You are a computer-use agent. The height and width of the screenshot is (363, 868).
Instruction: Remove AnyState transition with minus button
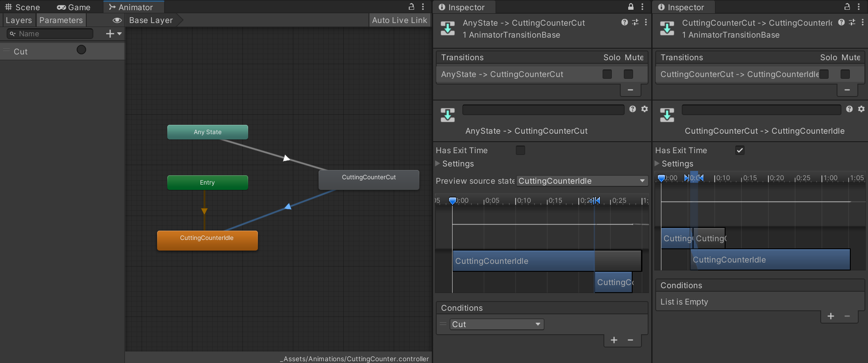pyautogui.click(x=630, y=90)
